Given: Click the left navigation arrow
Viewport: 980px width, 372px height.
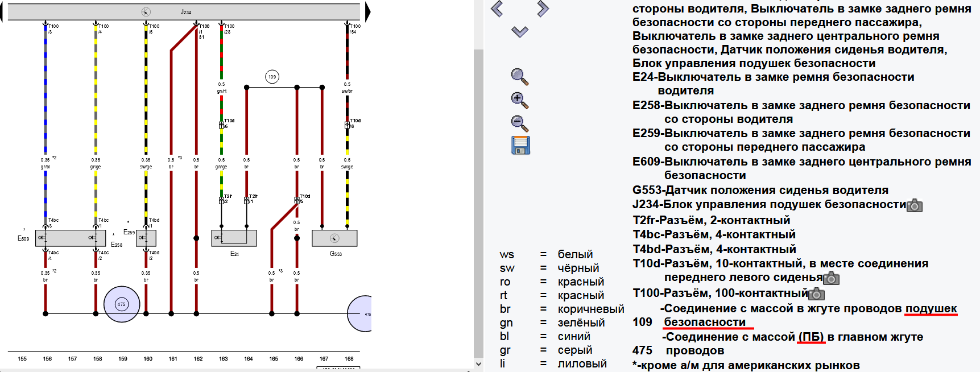Looking at the screenshot, I should (497, 9).
